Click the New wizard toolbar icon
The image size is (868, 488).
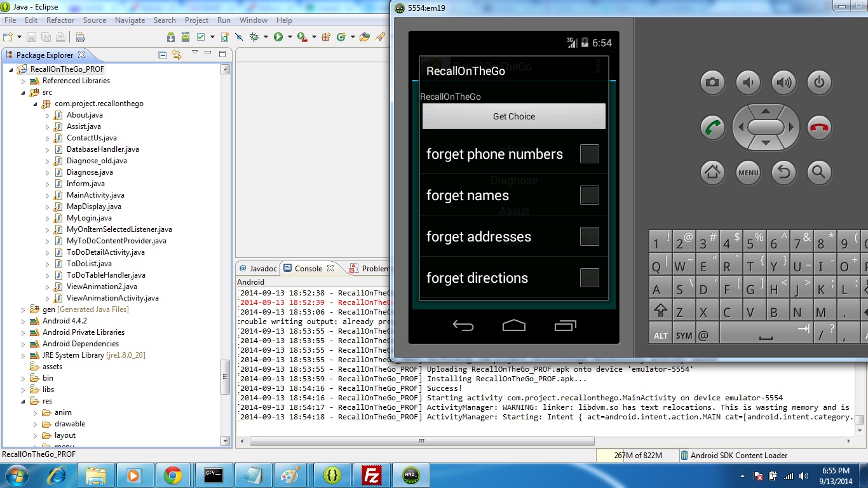(8, 37)
